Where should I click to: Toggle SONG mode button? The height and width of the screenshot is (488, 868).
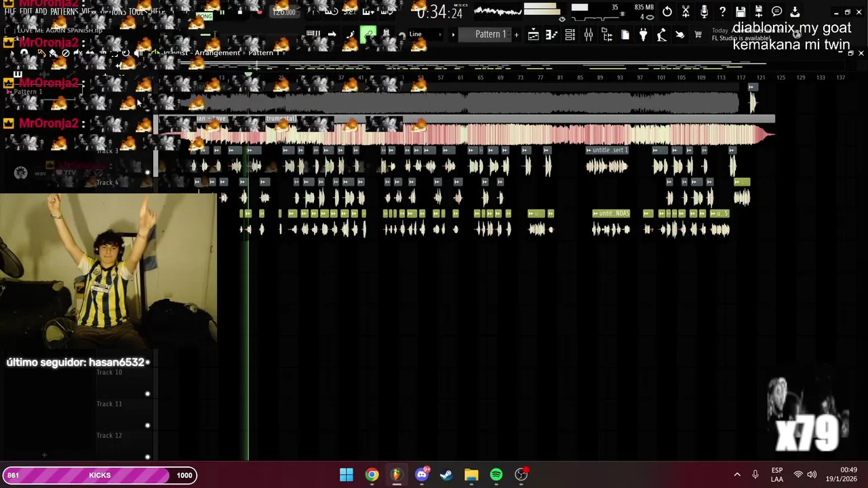(x=204, y=16)
